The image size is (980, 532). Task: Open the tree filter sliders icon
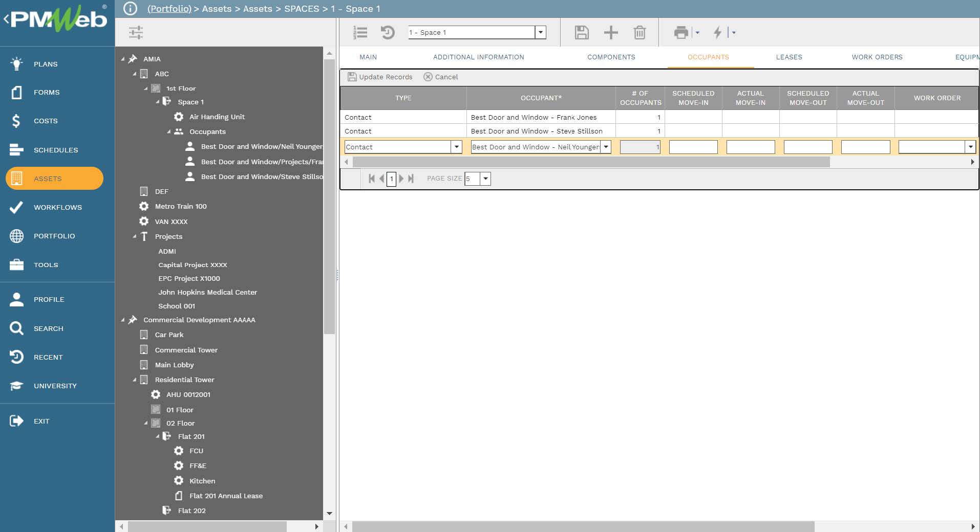(136, 33)
